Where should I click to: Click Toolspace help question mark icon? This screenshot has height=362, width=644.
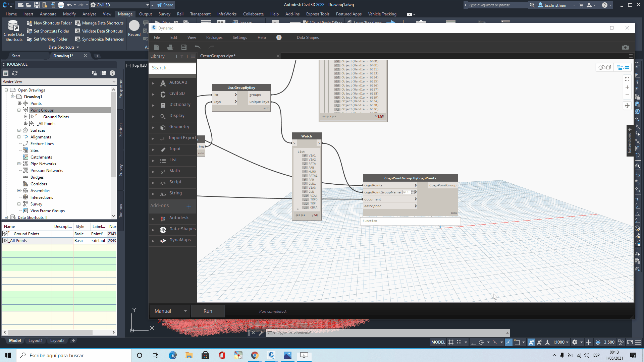[x=112, y=73]
